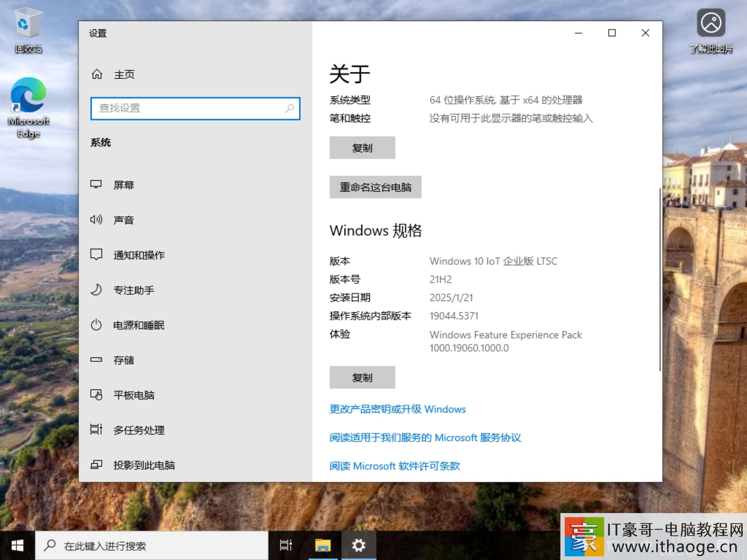Select the 通知和操作 notification icon
This screenshot has width=747, height=560.
click(x=96, y=255)
